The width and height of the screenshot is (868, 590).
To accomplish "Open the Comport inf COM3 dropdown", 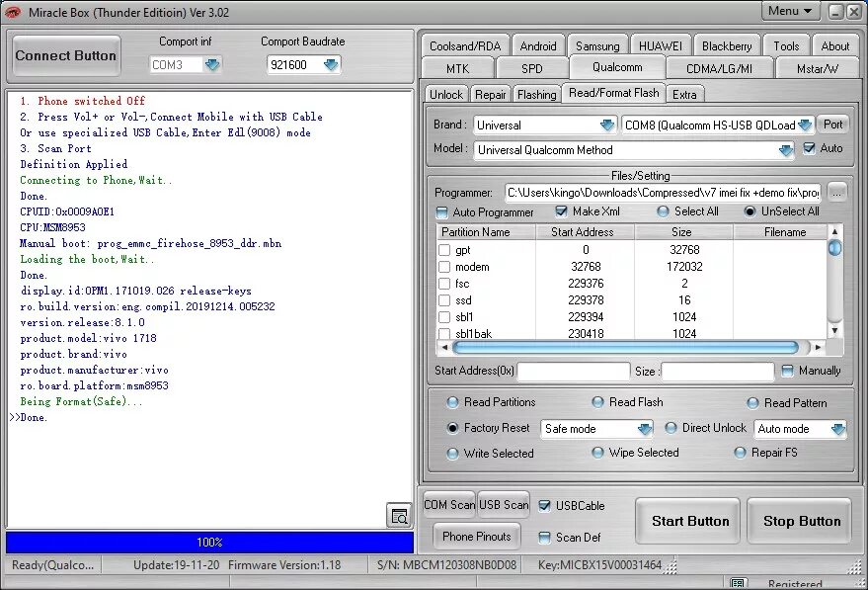I will pos(212,65).
